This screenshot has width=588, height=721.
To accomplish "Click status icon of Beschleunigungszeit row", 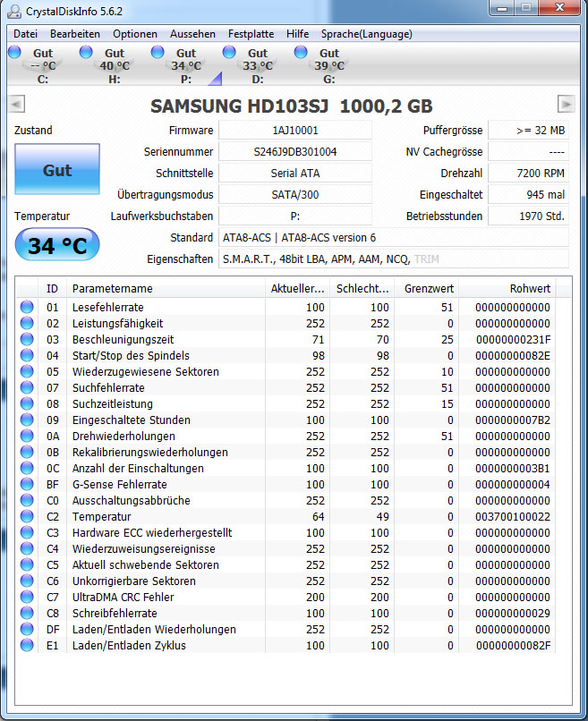I will tap(27, 339).
